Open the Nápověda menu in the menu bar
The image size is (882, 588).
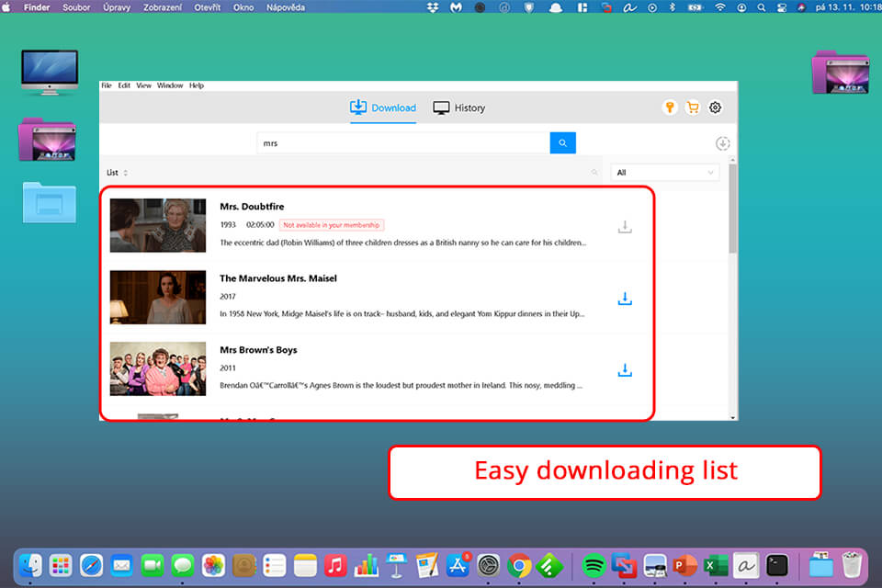pyautogui.click(x=286, y=7)
